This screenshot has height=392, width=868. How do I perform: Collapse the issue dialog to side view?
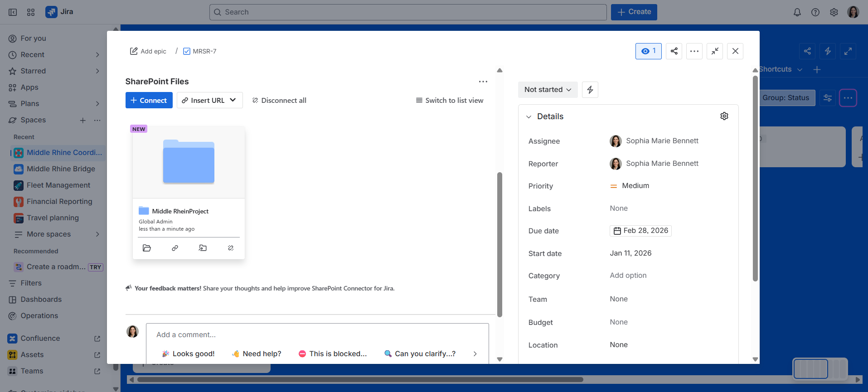coord(714,51)
